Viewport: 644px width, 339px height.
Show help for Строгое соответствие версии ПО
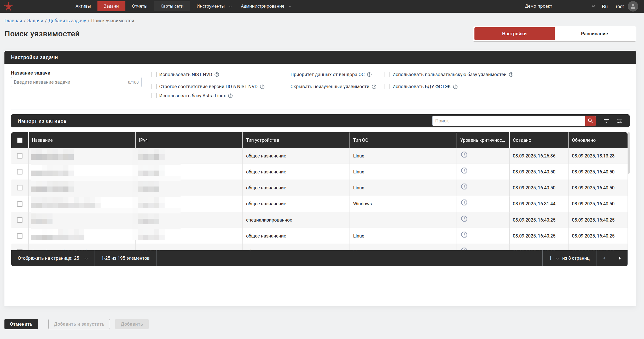[x=262, y=87]
